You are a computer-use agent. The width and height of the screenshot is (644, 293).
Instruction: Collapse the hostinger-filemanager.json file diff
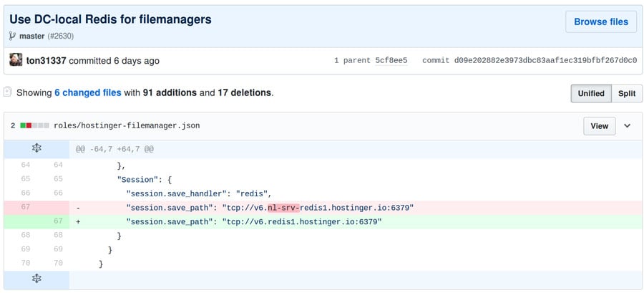tap(628, 126)
